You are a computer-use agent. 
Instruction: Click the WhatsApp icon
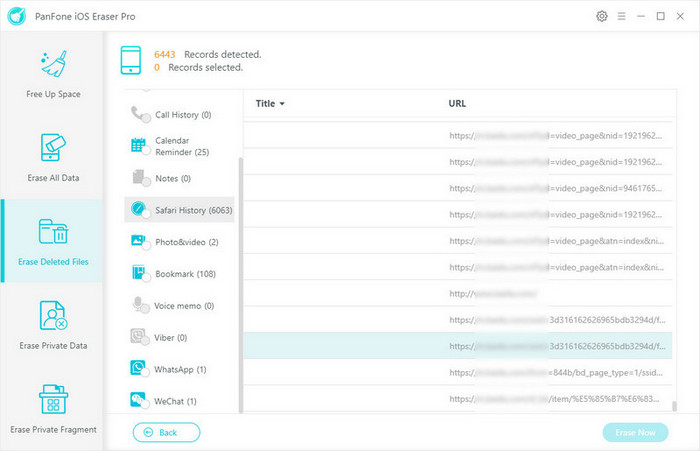coord(140,369)
